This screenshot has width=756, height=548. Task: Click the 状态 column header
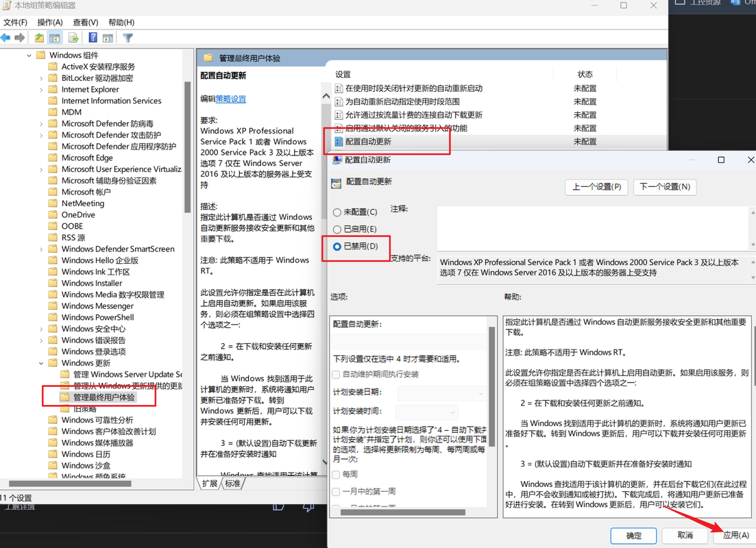click(585, 74)
